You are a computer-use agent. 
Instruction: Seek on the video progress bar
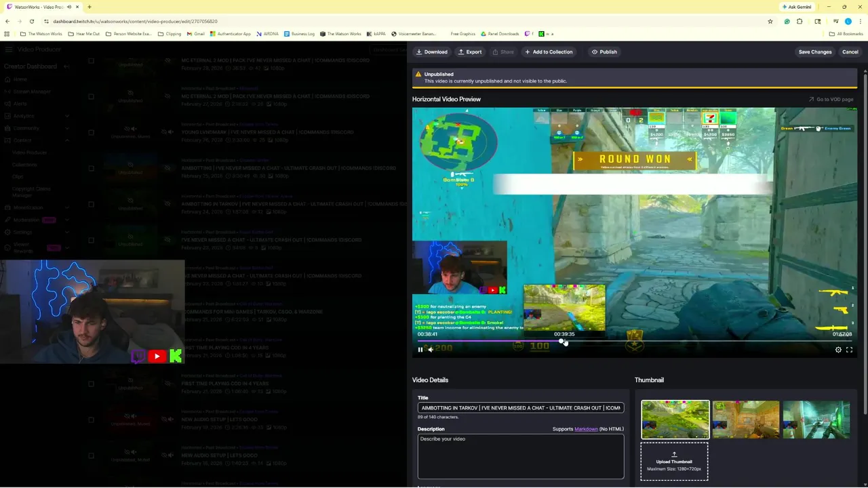tap(635, 342)
